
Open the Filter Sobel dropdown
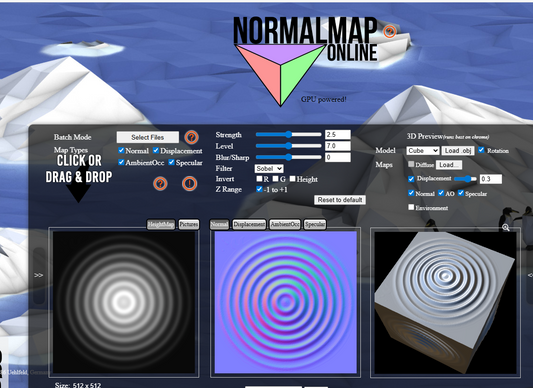pyautogui.click(x=269, y=168)
